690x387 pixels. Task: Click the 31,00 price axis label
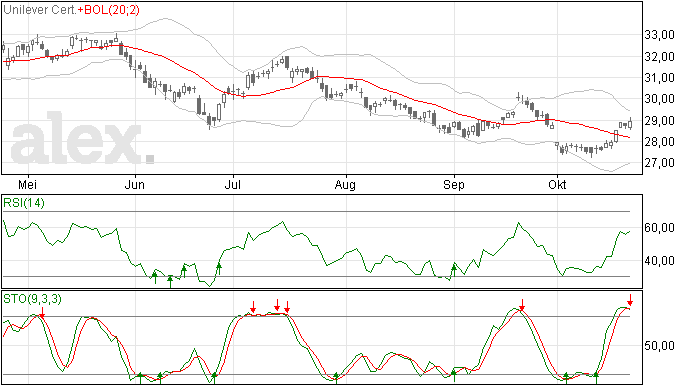pos(659,77)
